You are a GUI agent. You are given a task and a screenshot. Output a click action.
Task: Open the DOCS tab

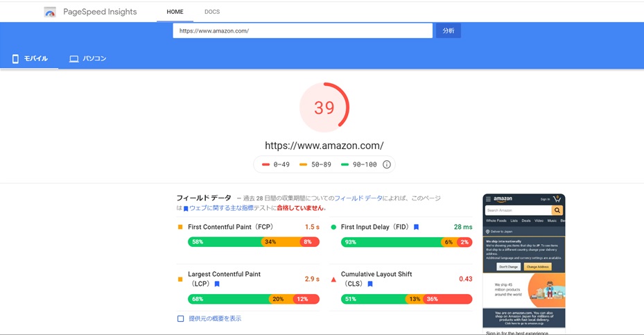212,12
